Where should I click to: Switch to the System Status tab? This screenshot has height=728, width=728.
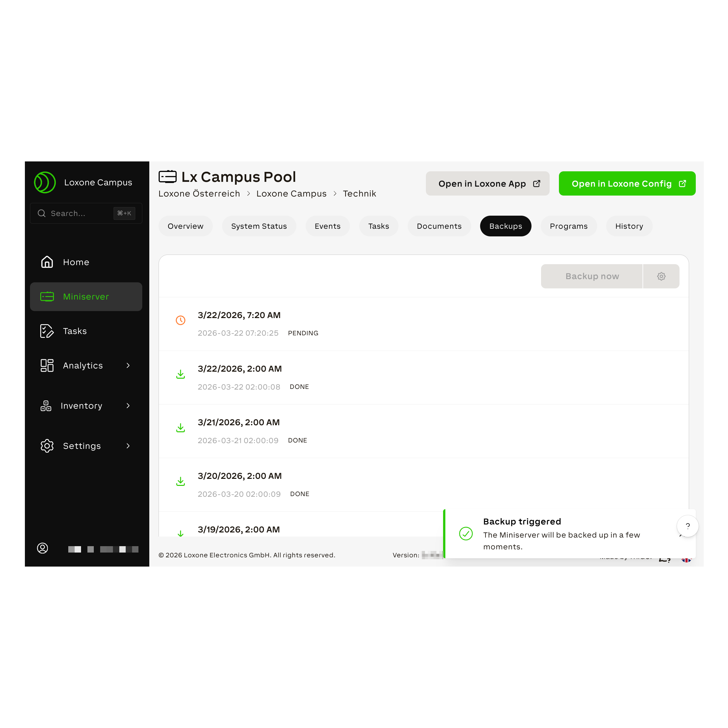(259, 226)
